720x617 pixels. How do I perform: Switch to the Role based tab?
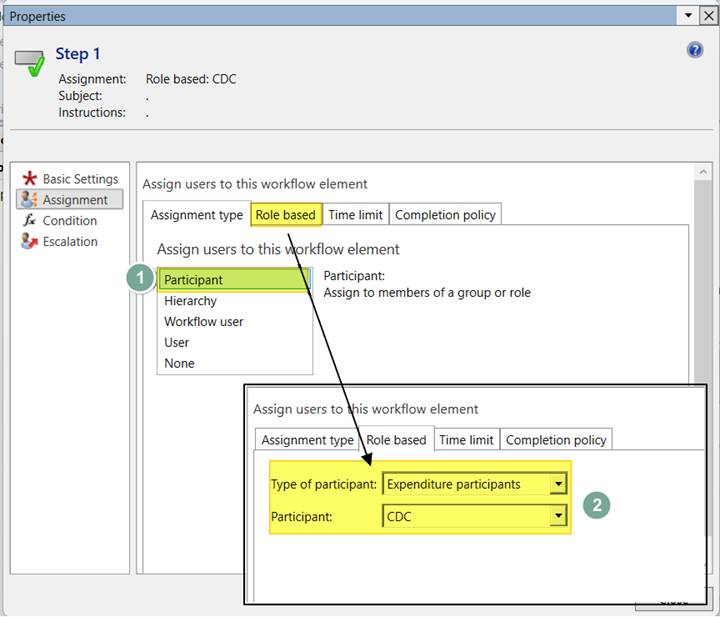[285, 215]
